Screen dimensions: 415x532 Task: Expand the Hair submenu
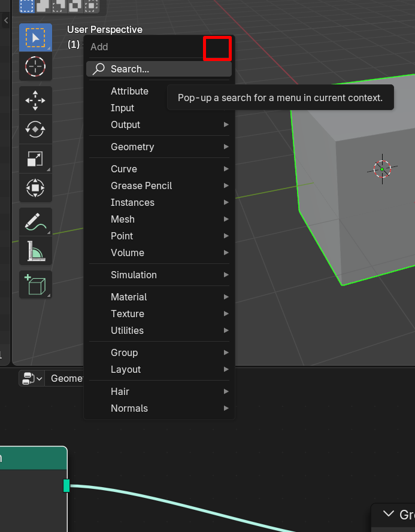(x=159, y=391)
